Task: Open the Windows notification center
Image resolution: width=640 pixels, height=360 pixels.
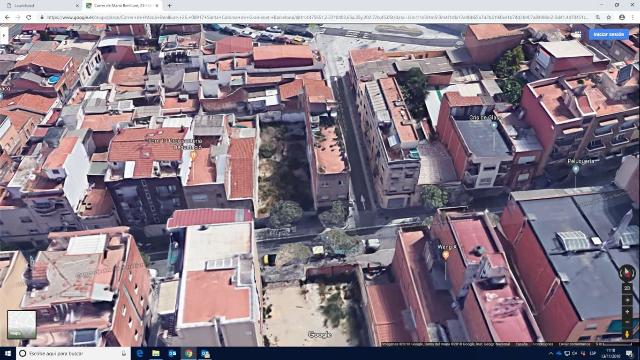Action: click(630, 353)
